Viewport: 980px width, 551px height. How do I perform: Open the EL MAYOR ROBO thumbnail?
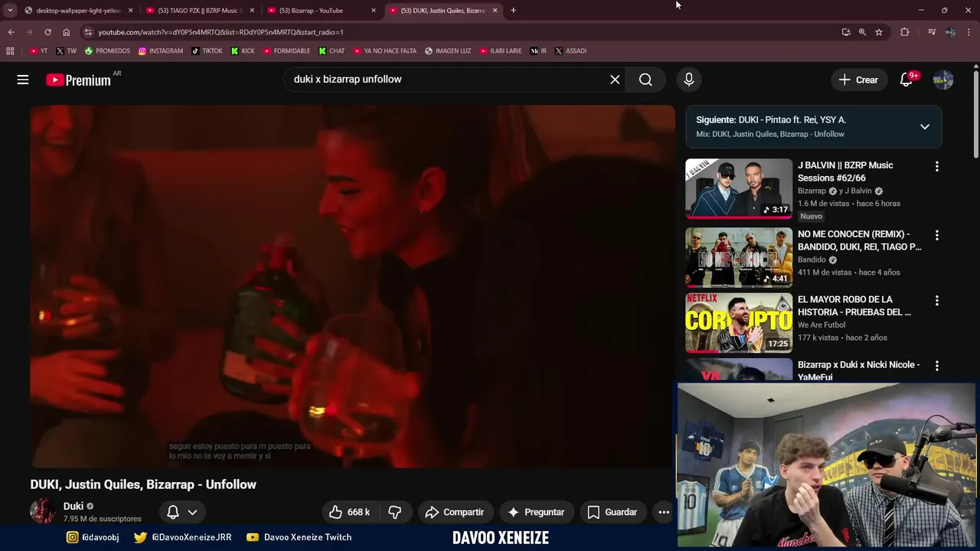click(739, 323)
